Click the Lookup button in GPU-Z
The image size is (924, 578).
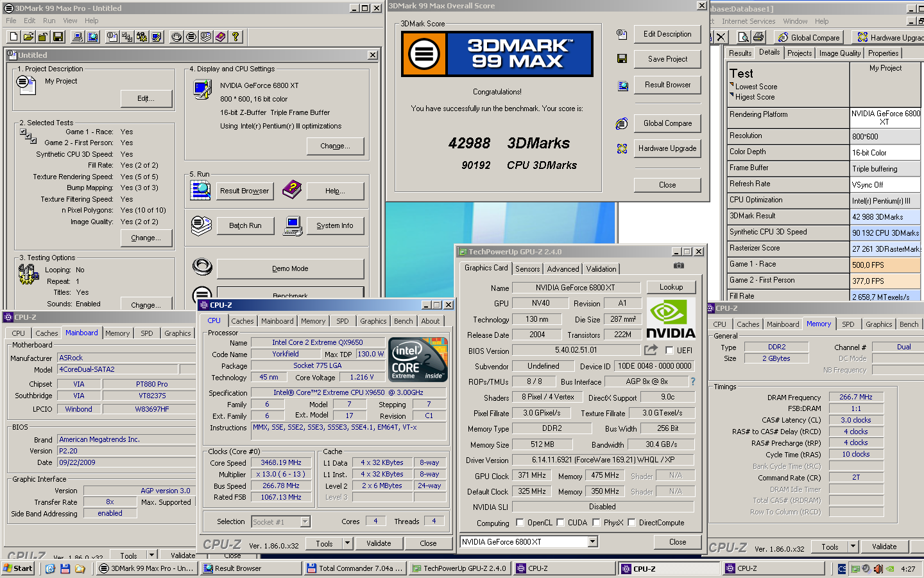[x=671, y=287]
